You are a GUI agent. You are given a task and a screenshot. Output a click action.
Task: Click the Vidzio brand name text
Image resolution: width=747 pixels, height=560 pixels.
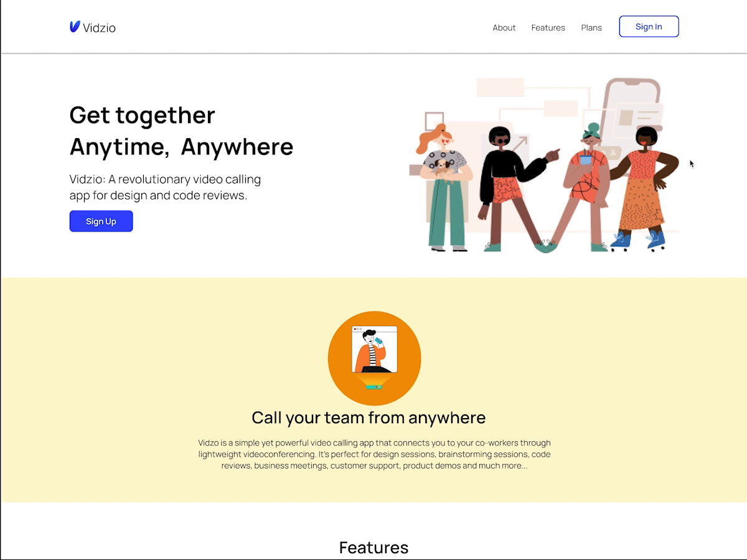100,27
